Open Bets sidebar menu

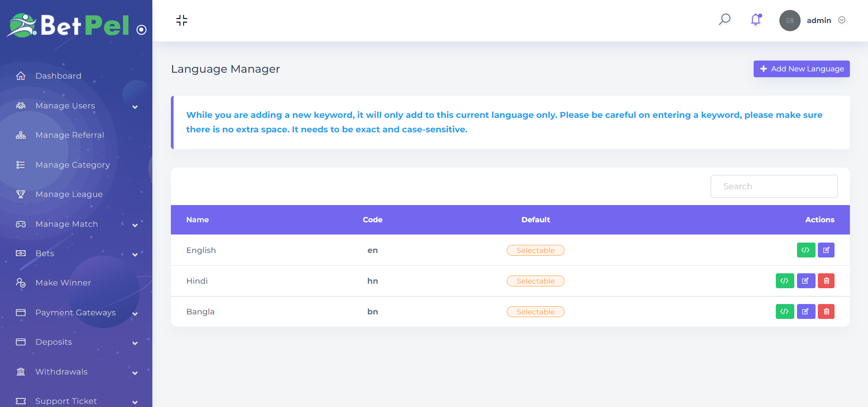coord(45,253)
